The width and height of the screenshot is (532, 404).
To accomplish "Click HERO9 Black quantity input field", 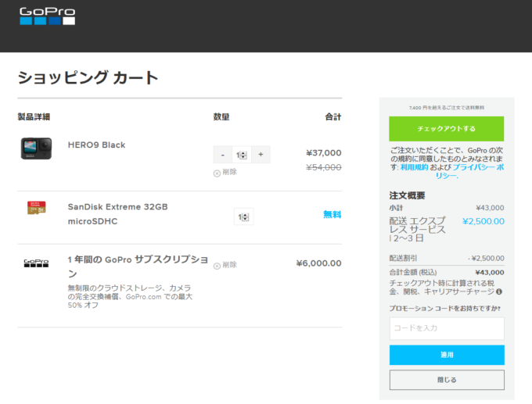I will point(242,155).
